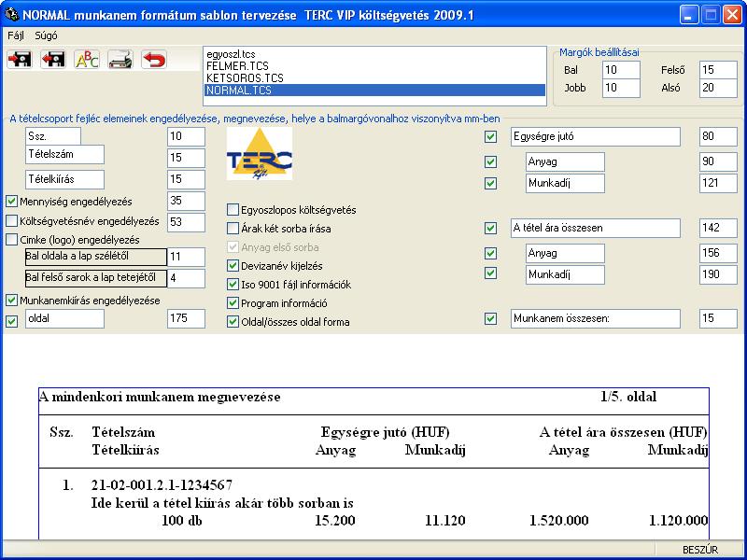
Task: Toggle Oldal/összes oldal forma checkbox
Action: click(233, 322)
